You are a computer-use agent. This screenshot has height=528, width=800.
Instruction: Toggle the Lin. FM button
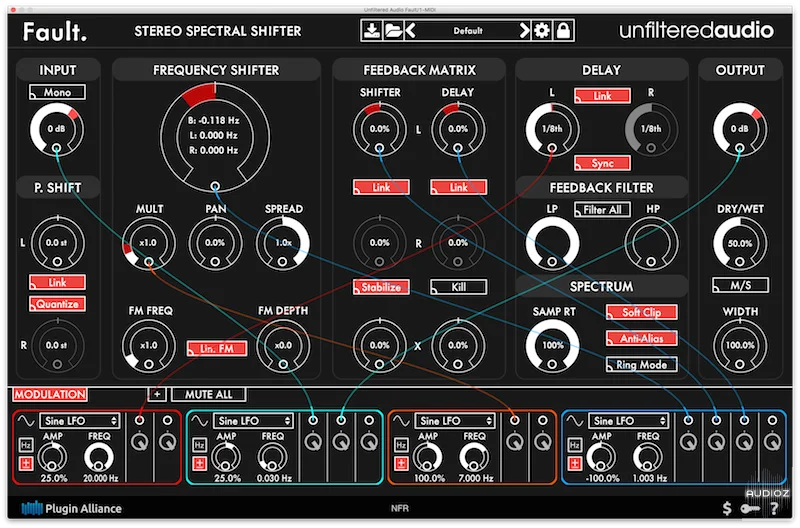[x=217, y=348]
